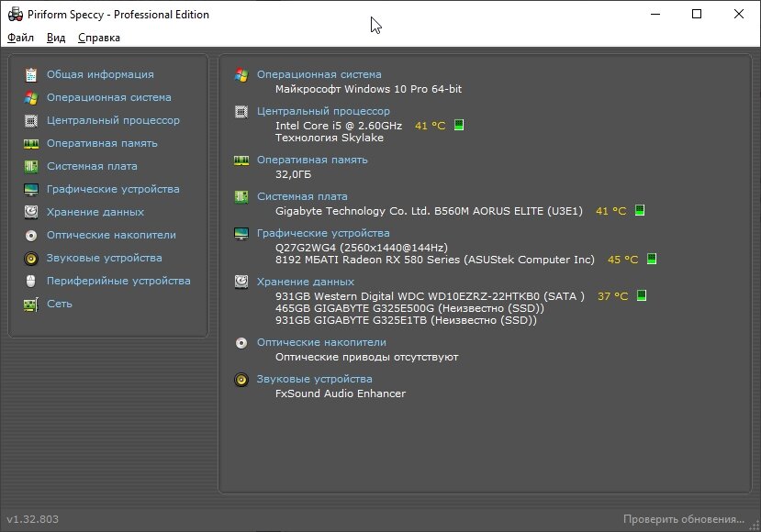Click the Windows logo icon beside Операционная система in sidebar
This screenshot has height=532, width=761.
[x=31, y=97]
